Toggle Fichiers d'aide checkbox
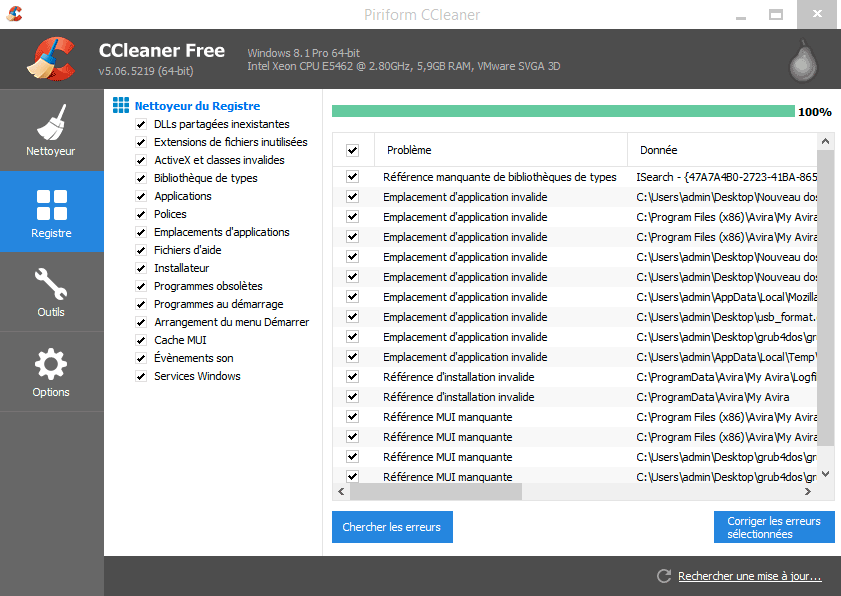841x596 pixels. (141, 251)
